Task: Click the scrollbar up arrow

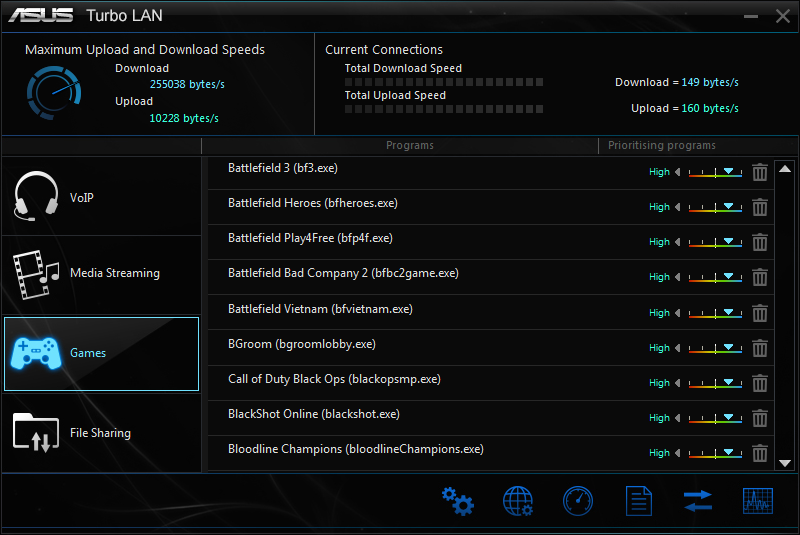Action: tap(785, 169)
